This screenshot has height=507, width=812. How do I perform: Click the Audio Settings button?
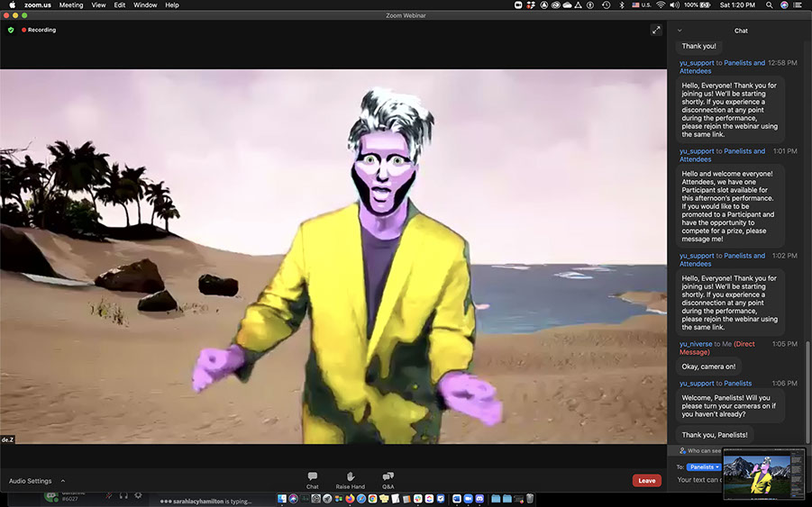[30, 481]
